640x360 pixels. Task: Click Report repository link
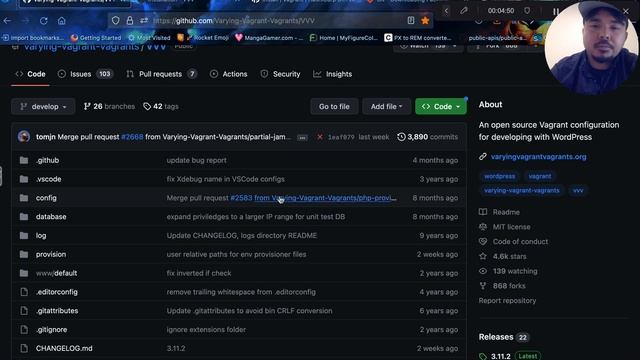(507, 300)
